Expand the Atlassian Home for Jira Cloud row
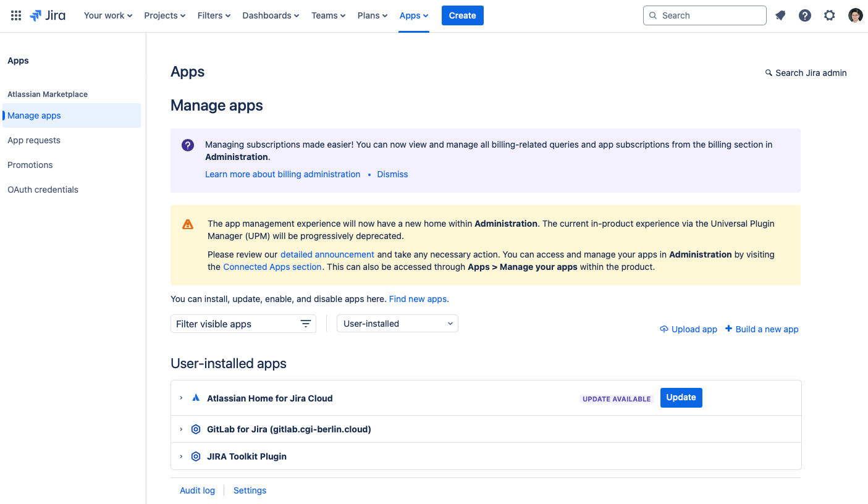This screenshot has height=504, width=868. pos(181,398)
